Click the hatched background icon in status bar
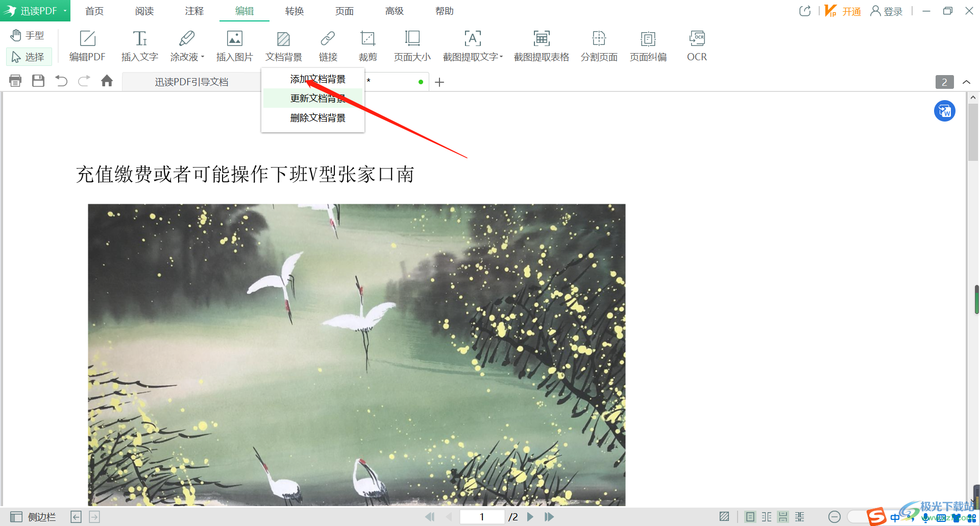980x526 pixels. click(x=724, y=517)
